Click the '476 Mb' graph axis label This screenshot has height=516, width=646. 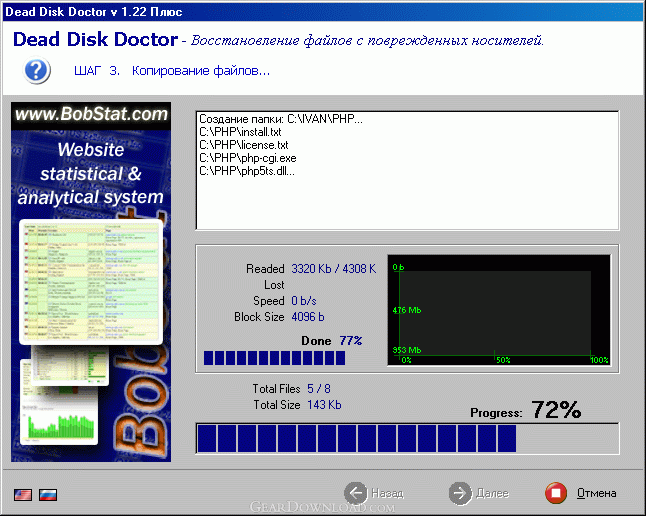coord(407,310)
